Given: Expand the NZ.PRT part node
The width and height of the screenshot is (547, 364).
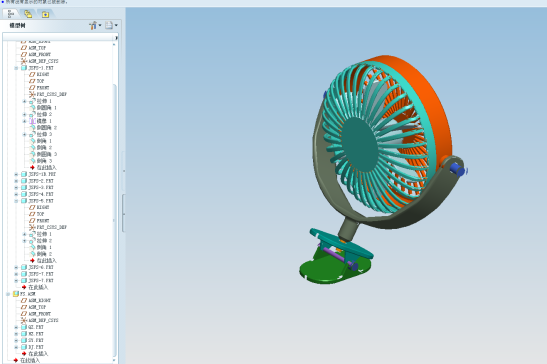Looking at the screenshot, I should (16, 334).
